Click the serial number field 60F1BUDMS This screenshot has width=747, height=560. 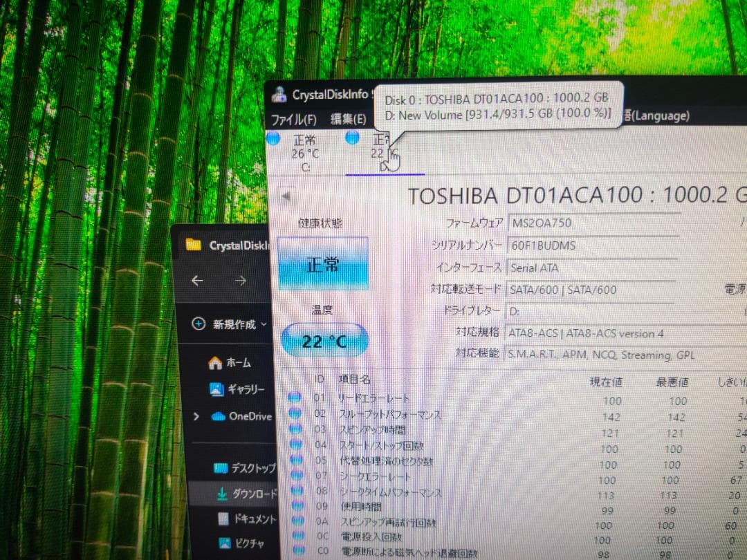click(592, 245)
